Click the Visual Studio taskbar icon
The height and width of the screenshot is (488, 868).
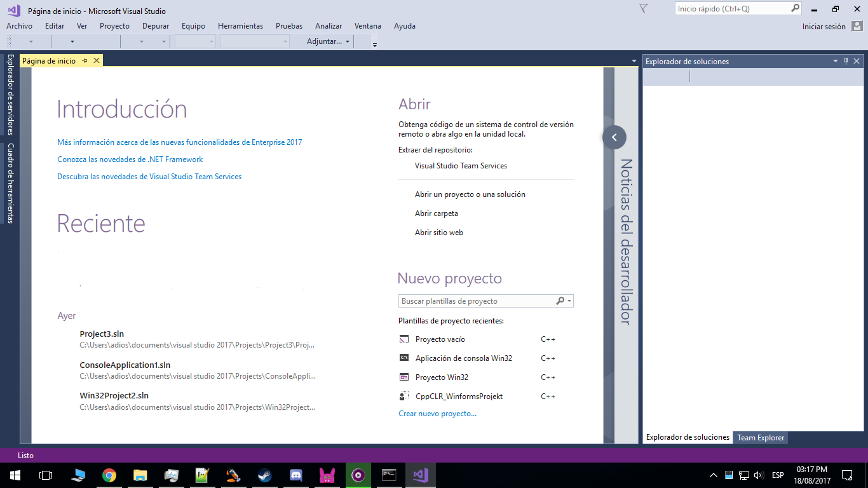[420, 475]
